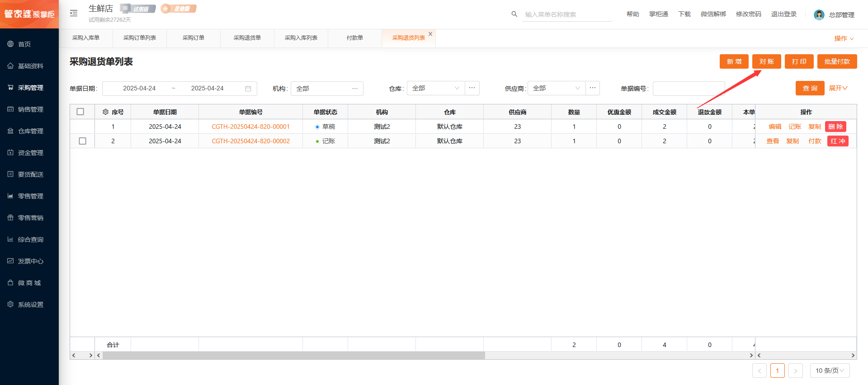868x385 pixels.
Task: Open 采购管理 in sidebar
Action: 29,87
